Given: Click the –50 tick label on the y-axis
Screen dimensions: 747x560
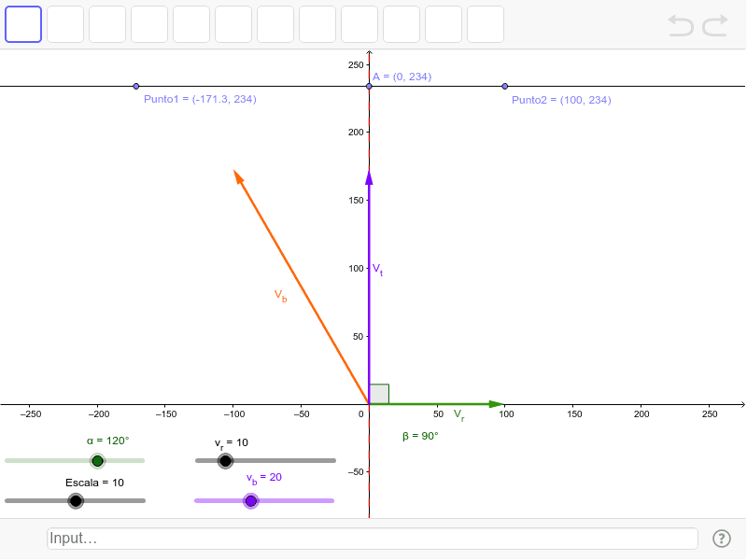Looking at the screenshot, I should pos(355,472).
